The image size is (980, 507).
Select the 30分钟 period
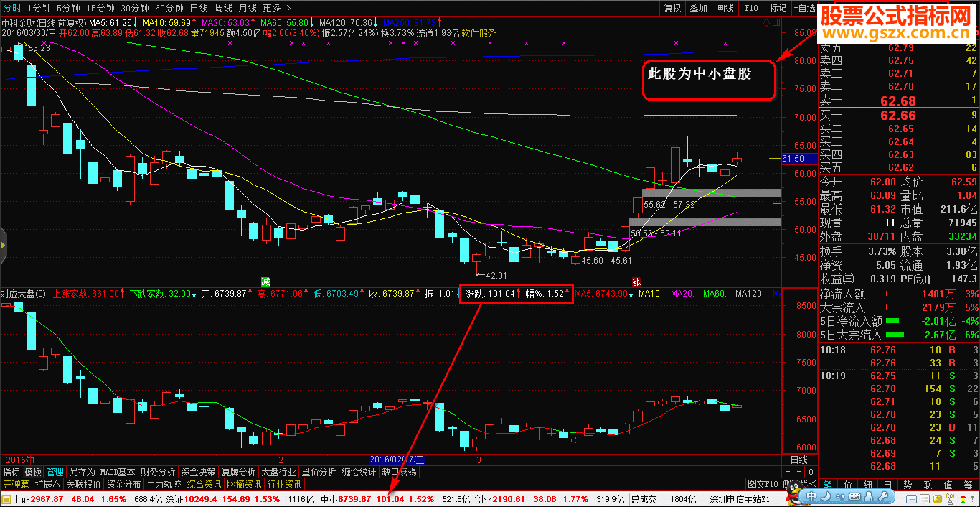coord(134,8)
